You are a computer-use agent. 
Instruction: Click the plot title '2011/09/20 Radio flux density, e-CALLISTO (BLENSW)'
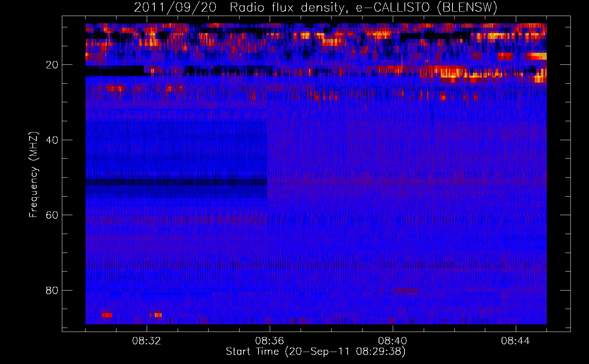point(316,8)
